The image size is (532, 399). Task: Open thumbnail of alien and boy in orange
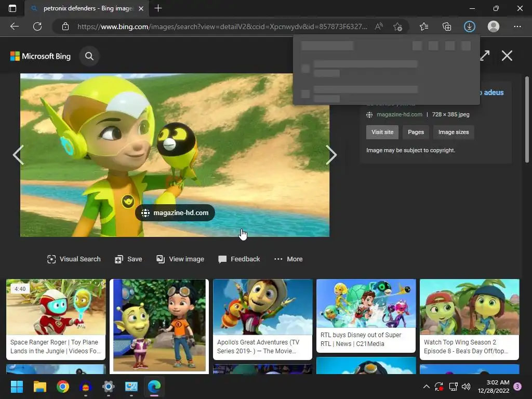point(159,326)
